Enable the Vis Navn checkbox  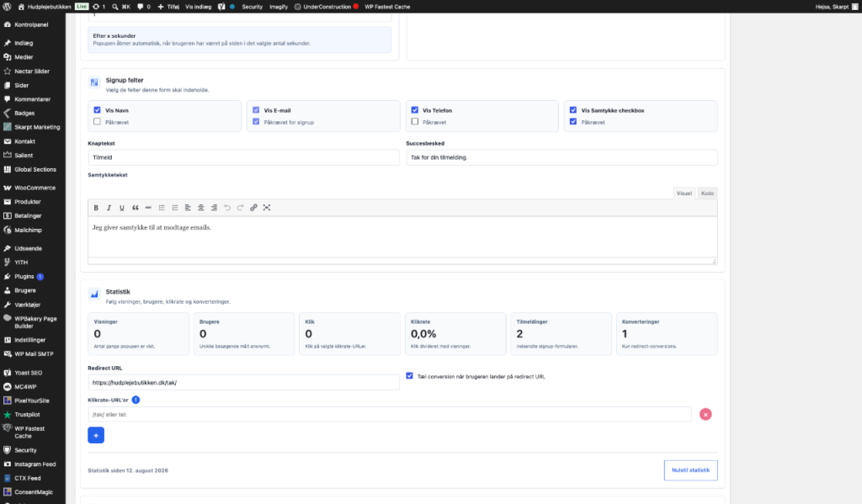pos(98,110)
